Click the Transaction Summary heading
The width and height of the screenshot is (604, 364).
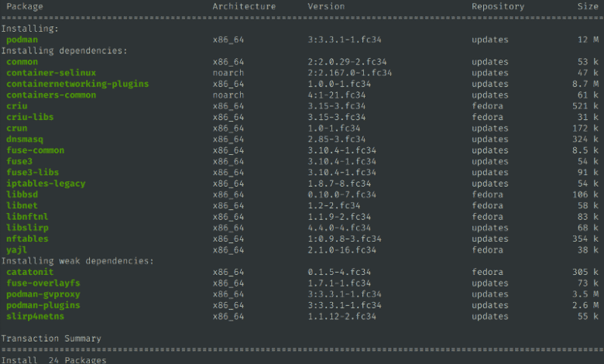(51, 338)
